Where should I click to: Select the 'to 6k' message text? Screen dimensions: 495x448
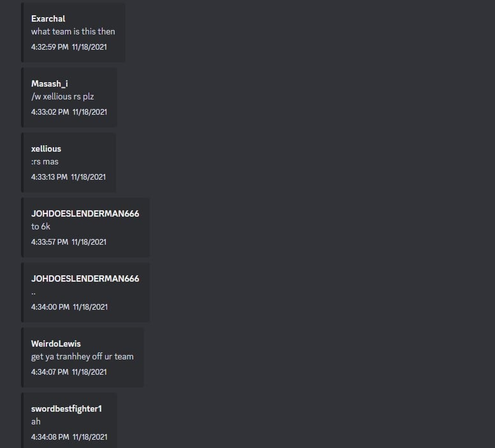(x=40, y=227)
